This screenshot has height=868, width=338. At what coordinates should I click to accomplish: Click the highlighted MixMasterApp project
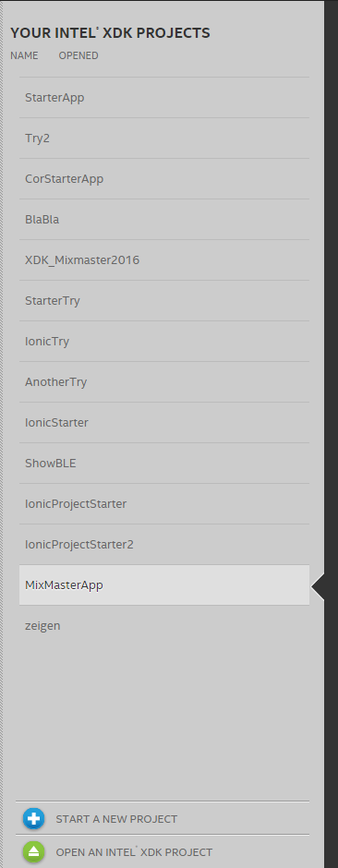164,585
